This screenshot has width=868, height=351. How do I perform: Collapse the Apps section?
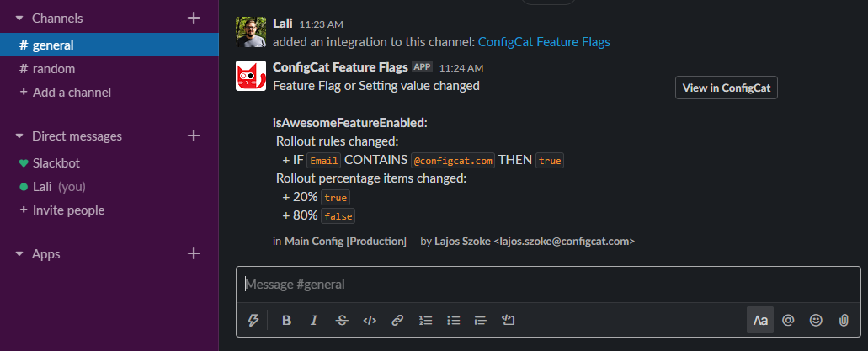tap(19, 254)
